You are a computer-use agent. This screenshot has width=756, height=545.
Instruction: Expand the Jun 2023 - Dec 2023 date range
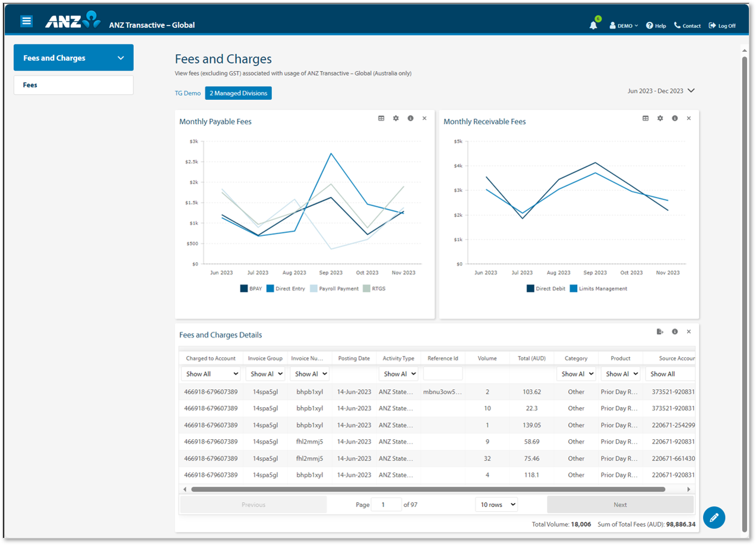pos(660,90)
